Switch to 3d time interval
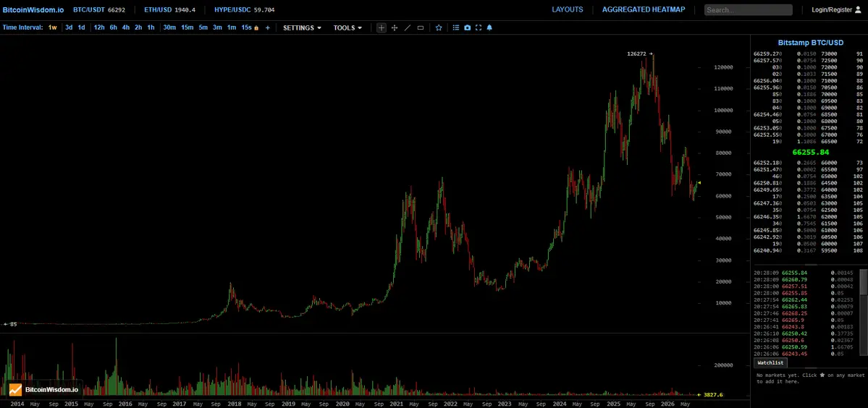The width and height of the screenshot is (868, 408). click(69, 27)
